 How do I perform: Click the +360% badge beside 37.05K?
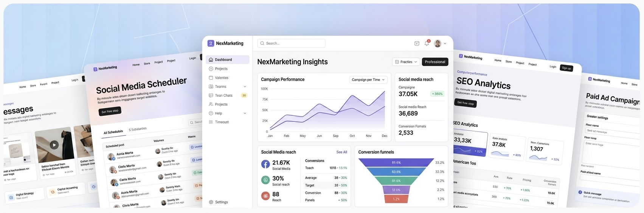(437, 94)
